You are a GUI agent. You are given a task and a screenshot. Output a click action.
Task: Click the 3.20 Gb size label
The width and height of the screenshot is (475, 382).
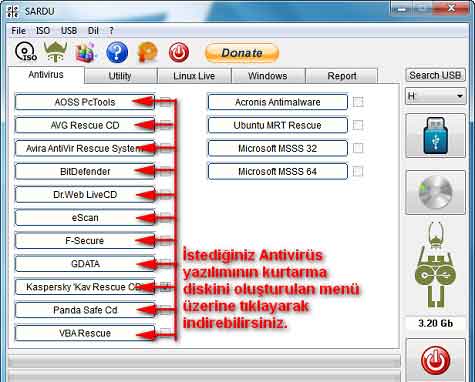(x=435, y=323)
